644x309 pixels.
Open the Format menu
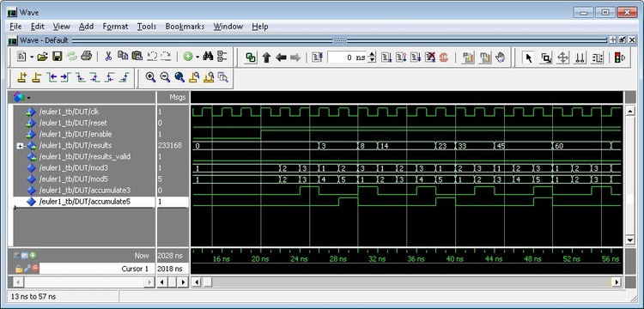[x=115, y=27]
